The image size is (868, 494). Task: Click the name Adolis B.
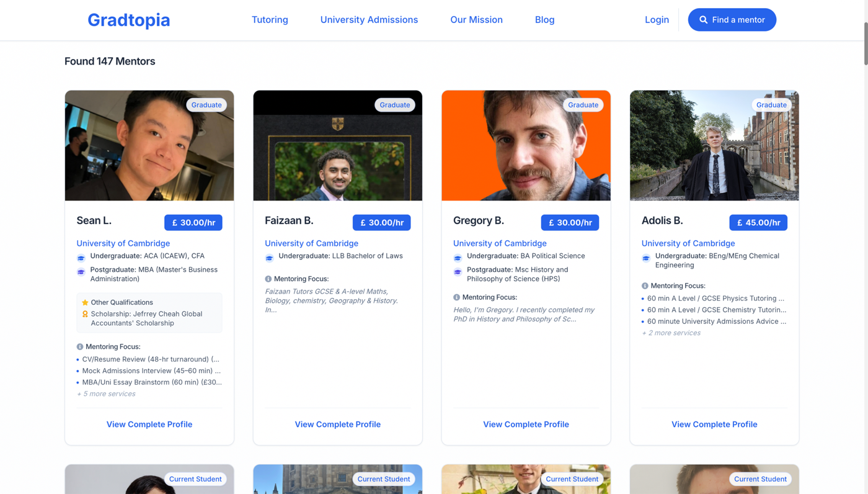pos(662,220)
